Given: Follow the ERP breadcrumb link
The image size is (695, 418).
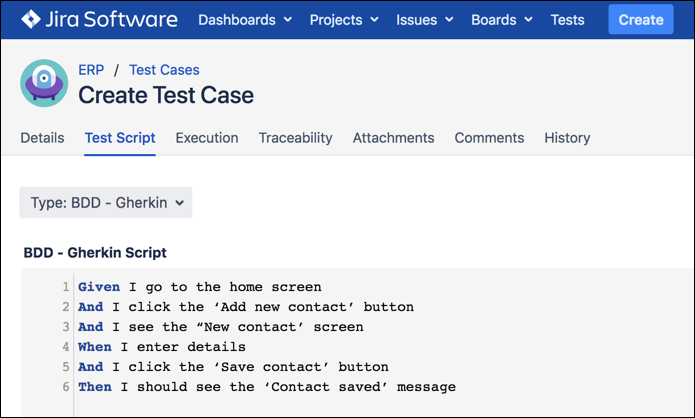Looking at the screenshot, I should (91, 70).
